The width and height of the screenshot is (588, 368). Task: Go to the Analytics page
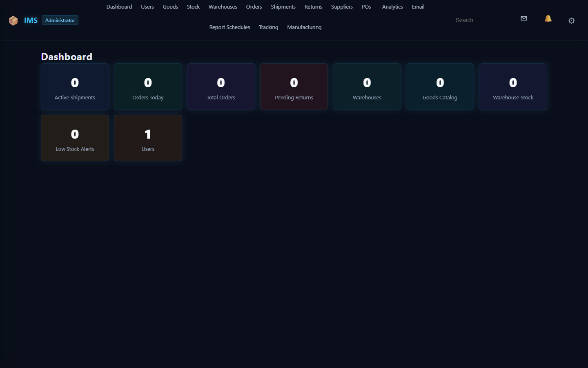392,7
